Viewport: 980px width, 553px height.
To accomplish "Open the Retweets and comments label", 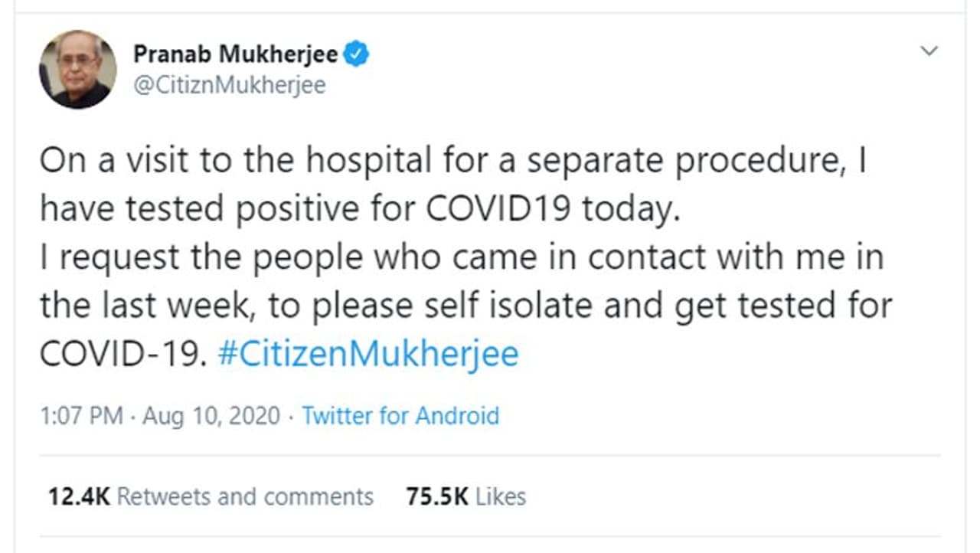I will point(245,496).
